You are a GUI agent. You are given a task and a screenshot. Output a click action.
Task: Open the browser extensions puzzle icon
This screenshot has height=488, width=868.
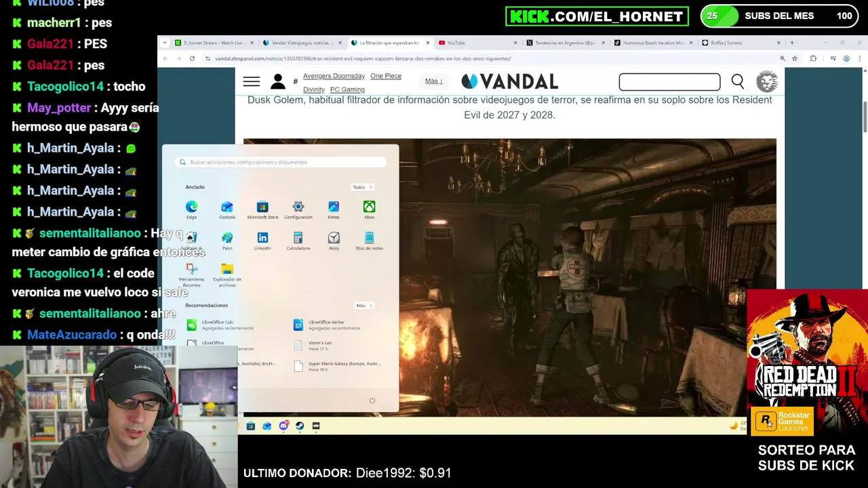(813, 58)
